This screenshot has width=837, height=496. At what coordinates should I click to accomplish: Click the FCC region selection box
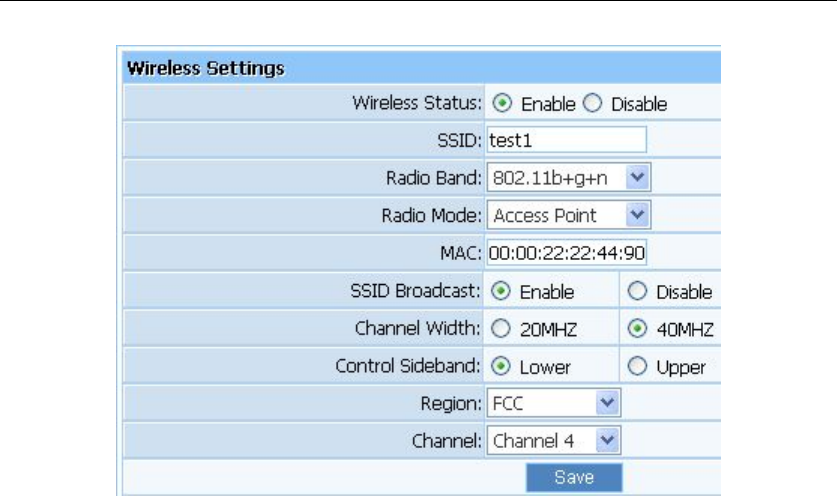click(x=554, y=403)
